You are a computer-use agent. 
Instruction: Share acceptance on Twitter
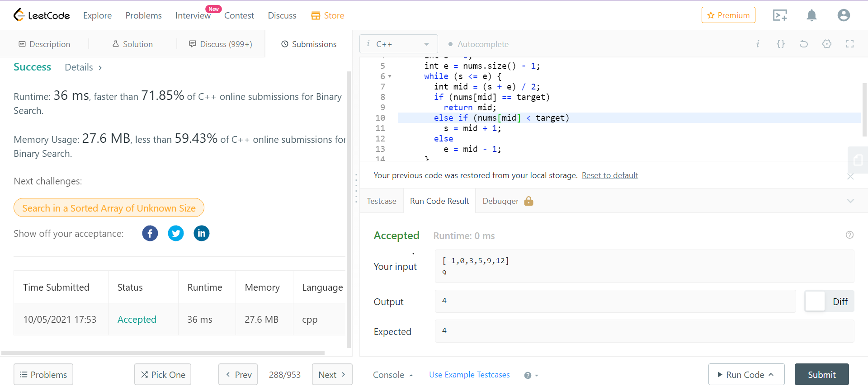point(176,233)
